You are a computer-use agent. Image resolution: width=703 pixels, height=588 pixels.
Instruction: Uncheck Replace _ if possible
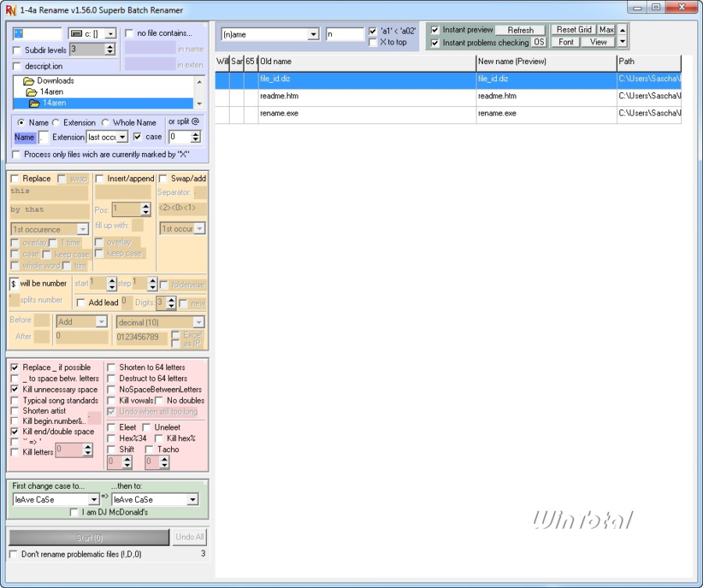coord(15,368)
